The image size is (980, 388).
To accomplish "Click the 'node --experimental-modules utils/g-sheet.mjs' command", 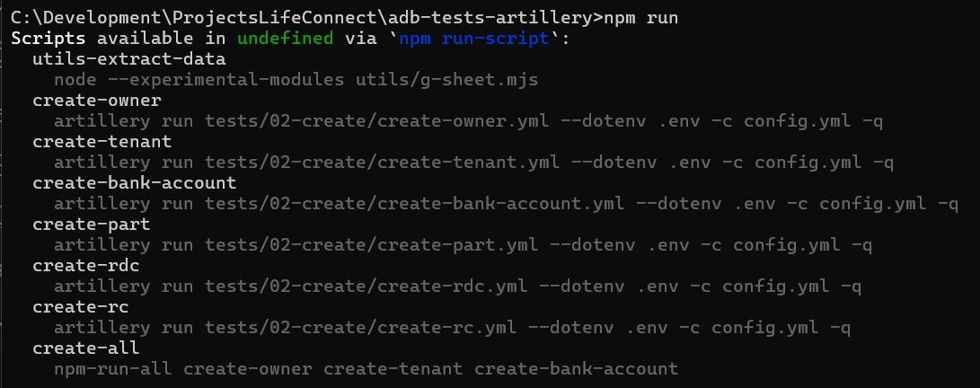I will click(x=296, y=80).
